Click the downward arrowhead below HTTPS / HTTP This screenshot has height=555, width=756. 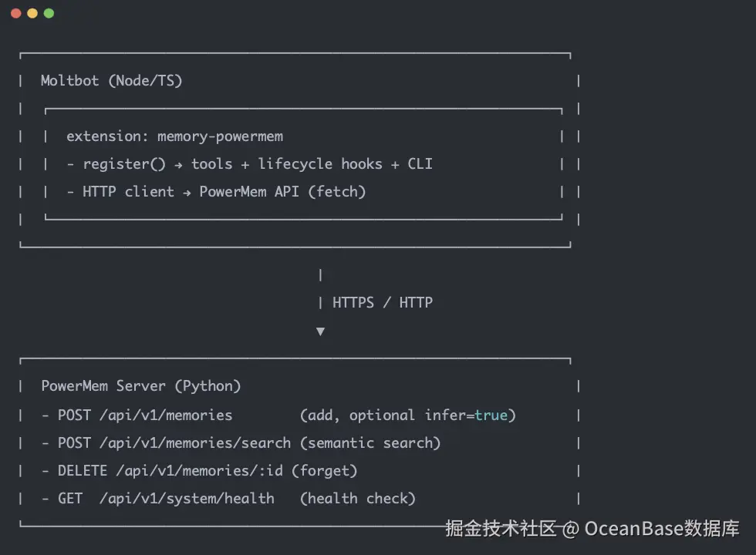[x=320, y=331]
